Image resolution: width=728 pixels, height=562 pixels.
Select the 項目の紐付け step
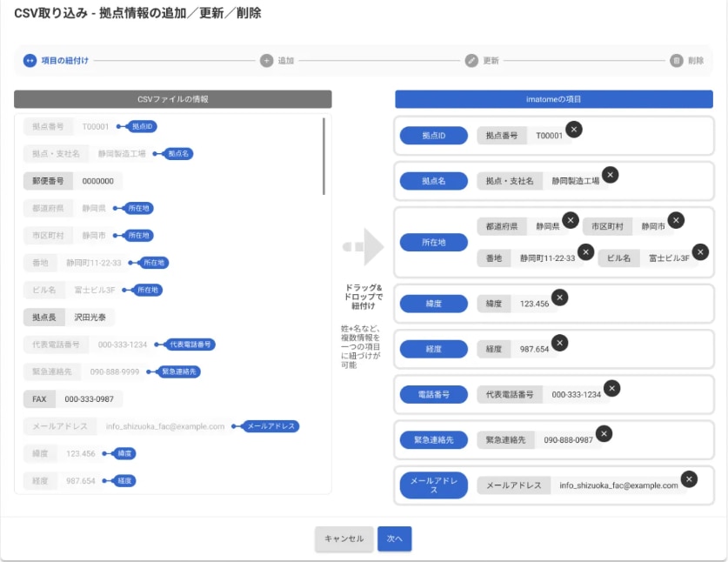[x=30, y=61]
